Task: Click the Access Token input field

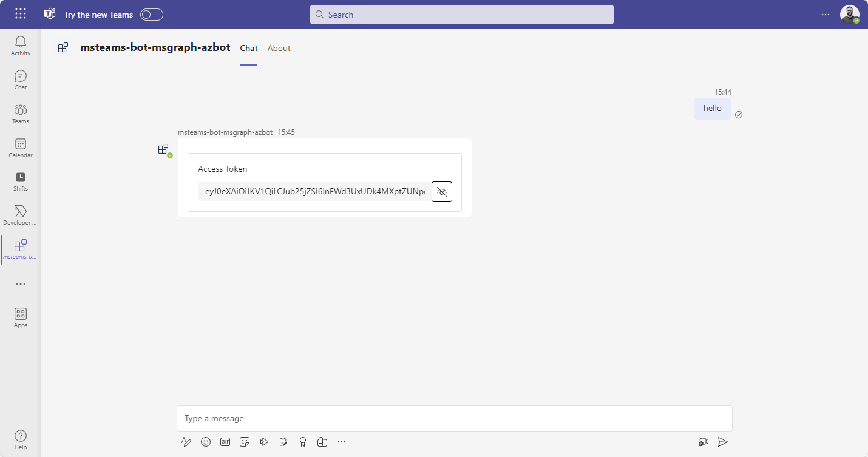Action: click(313, 192)
